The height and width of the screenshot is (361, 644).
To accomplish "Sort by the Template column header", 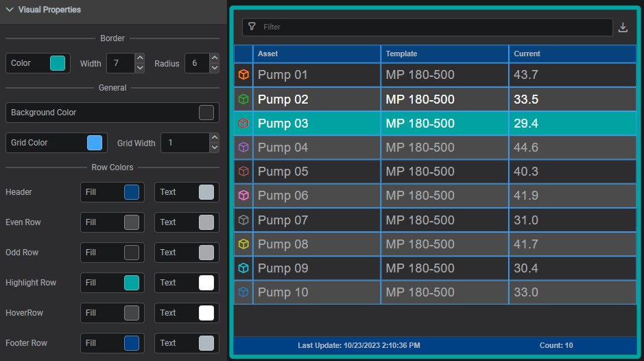I will [444, 54].
